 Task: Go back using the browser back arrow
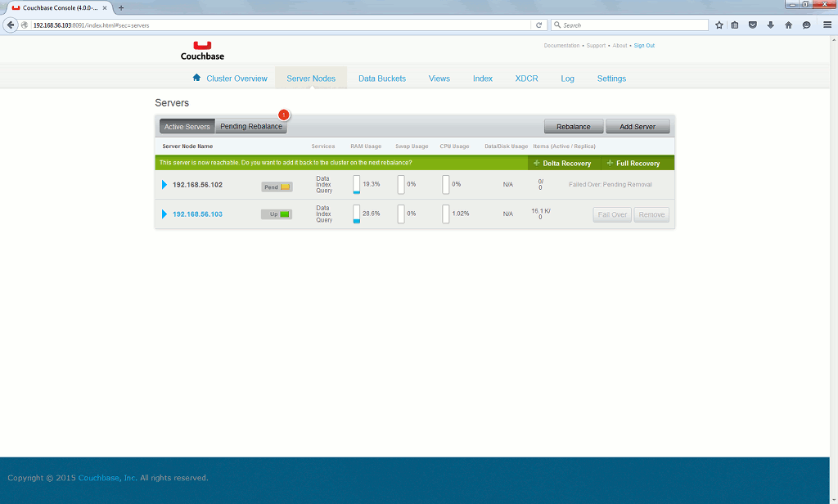10,25
